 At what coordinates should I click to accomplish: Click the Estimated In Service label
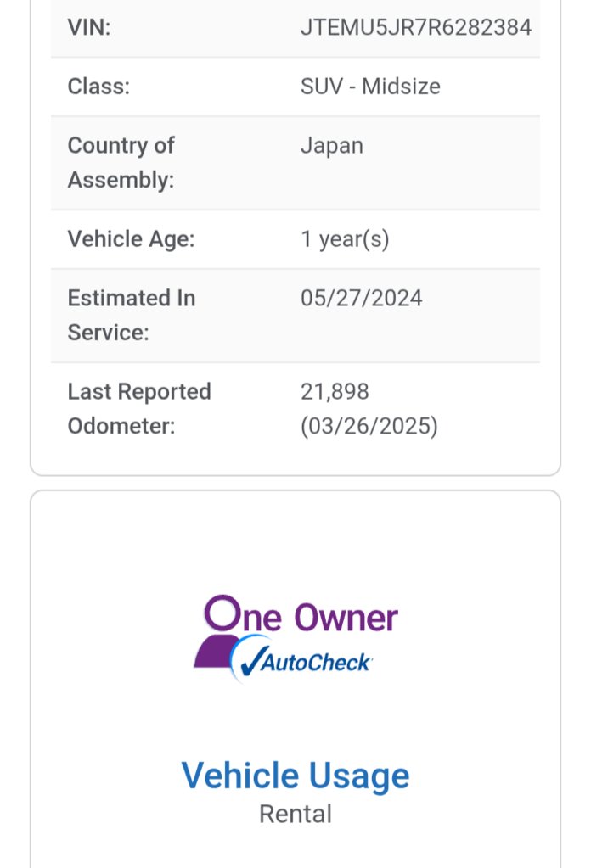132,315
